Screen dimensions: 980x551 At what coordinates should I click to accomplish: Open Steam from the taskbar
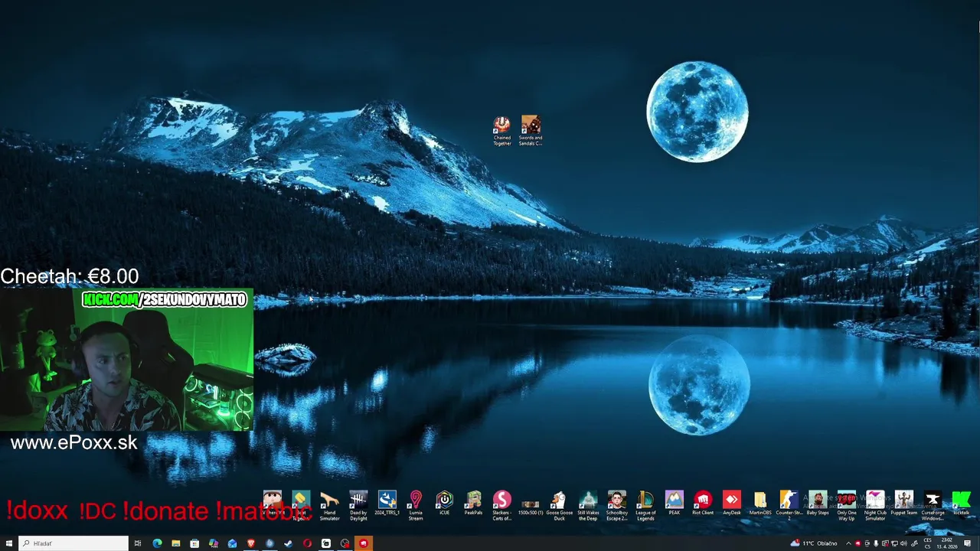point(288,543)
